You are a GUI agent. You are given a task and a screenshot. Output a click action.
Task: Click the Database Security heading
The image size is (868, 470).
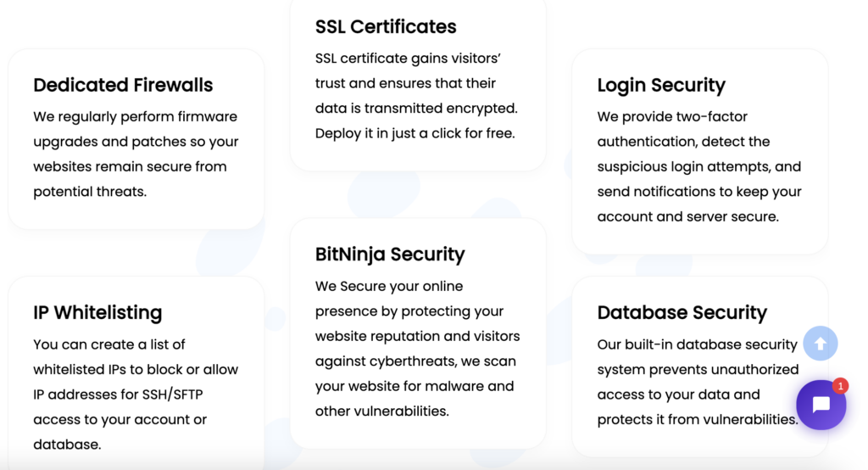click(682, 312)
